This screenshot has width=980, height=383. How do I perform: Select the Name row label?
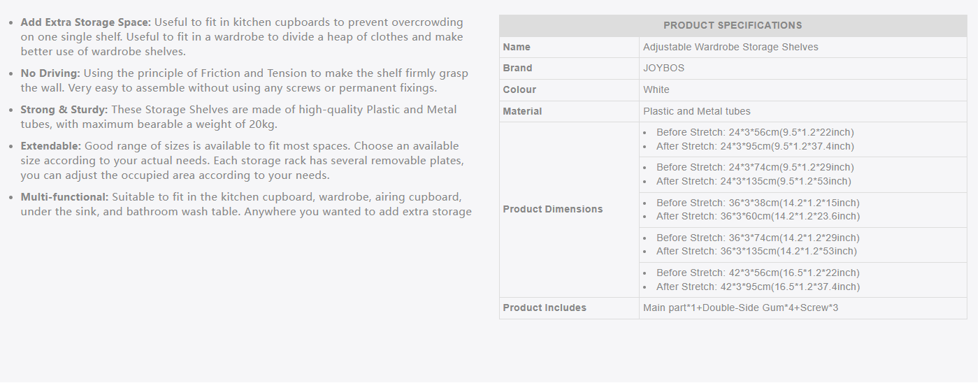tap(517, 47)
